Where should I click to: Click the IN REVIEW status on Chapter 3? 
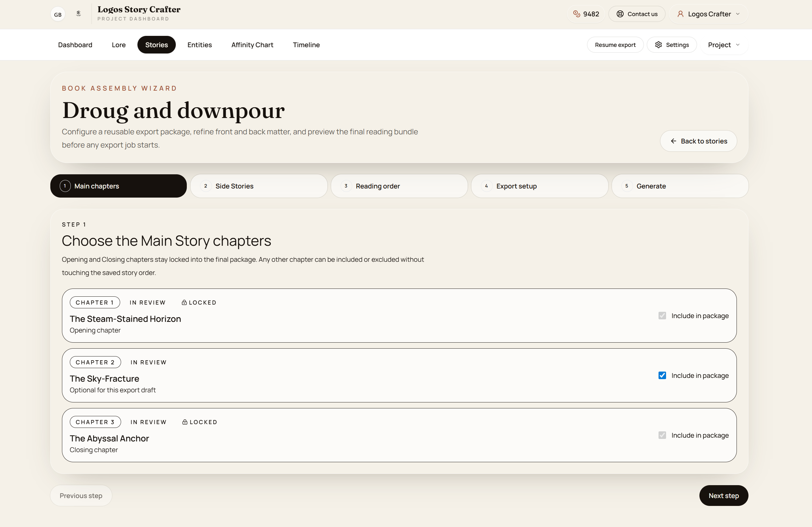coord(148,422)
